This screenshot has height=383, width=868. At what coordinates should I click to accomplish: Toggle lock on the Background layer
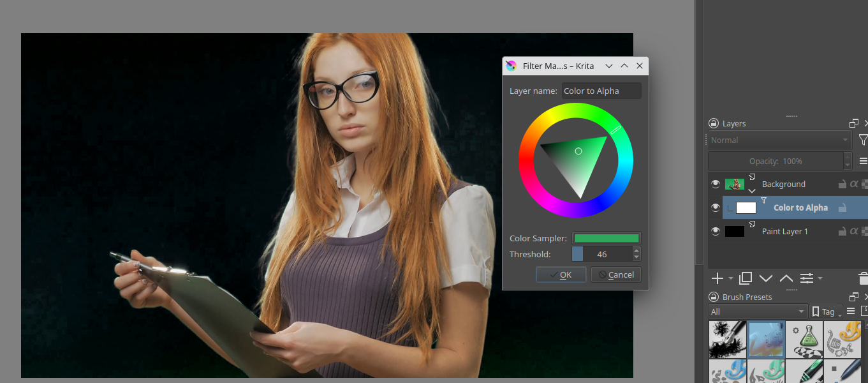tap(842, 184)
